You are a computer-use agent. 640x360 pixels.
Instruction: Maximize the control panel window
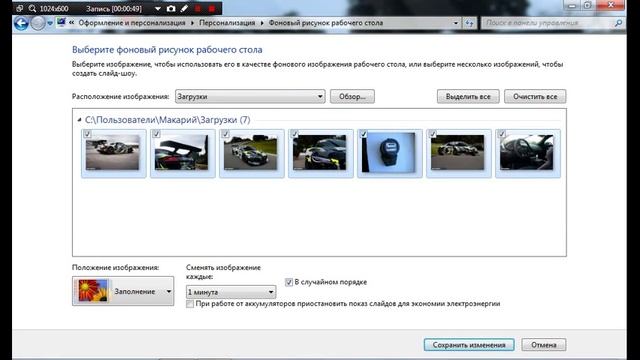click(x=587, y=5)
